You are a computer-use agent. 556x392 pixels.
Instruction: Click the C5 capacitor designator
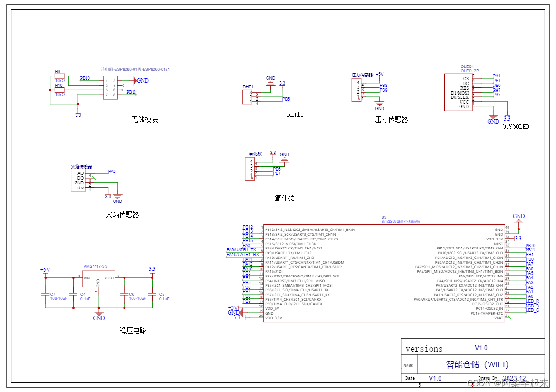(162, 294)
